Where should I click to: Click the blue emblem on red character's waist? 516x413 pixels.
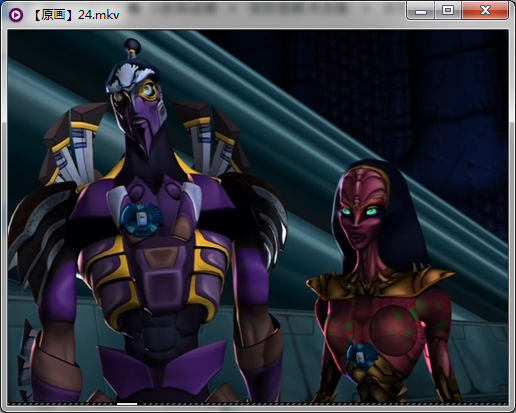pos(361,357)
